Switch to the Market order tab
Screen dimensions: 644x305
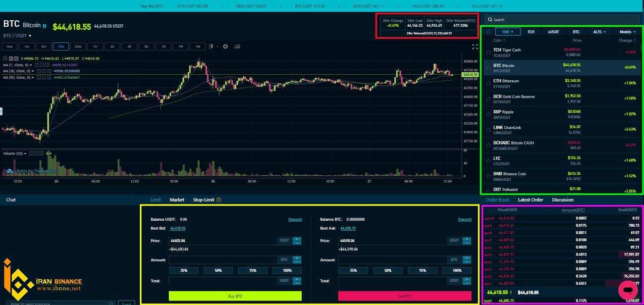(x=177, y=200)
